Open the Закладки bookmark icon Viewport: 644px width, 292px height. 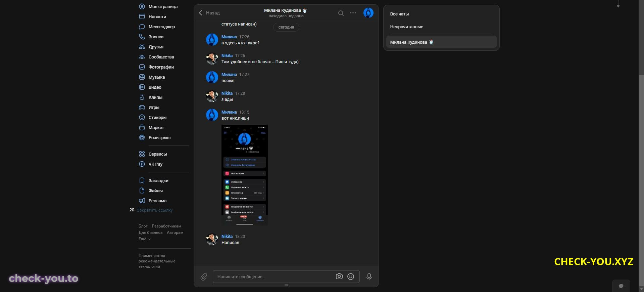[x=142, y=180]
